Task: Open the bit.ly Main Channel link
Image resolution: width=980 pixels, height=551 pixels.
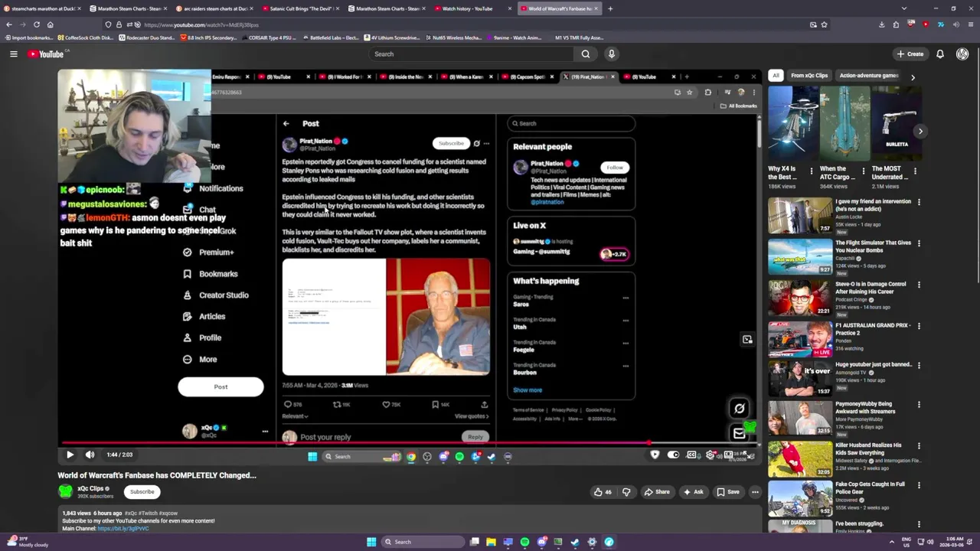Action: (123, 528)
